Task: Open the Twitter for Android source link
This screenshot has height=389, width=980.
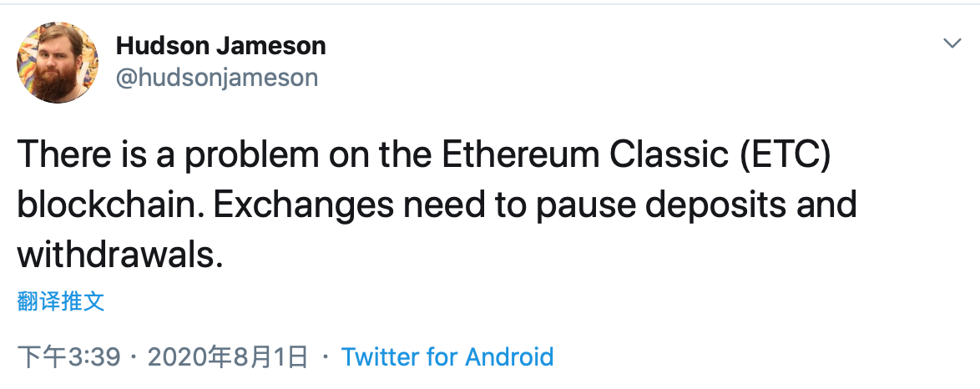Action: coord(447,357)
